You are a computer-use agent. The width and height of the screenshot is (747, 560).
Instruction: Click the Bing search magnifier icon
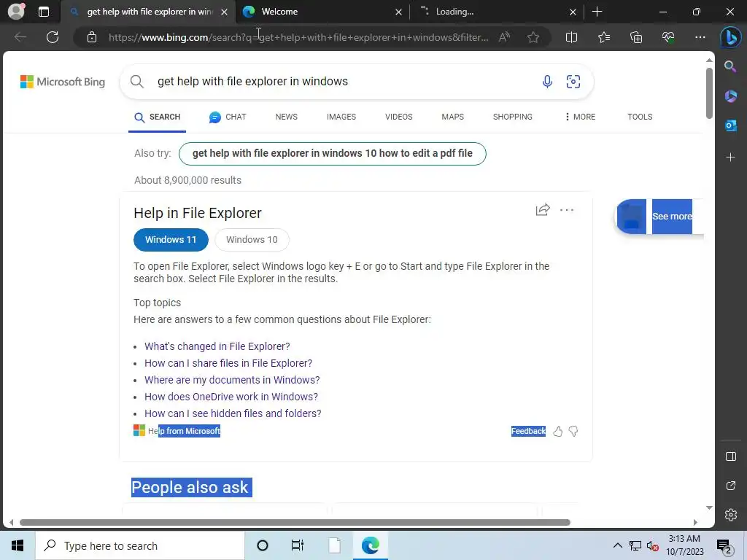pos(137,82)
